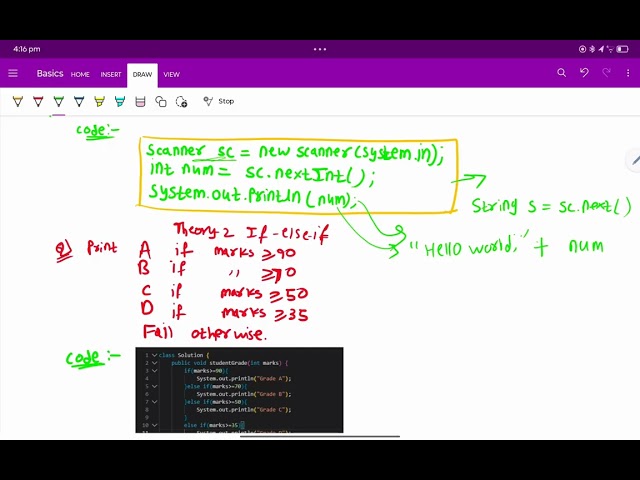Collapse line 1 class Solution fold arrow
The image size is (640, 480).
(x=154, y=355)
